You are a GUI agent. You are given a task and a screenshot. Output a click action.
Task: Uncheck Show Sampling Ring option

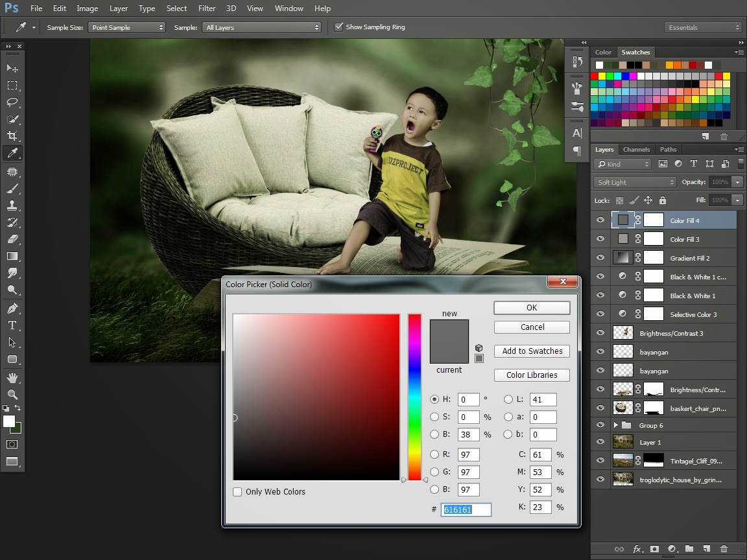click(x=338, y=27)
